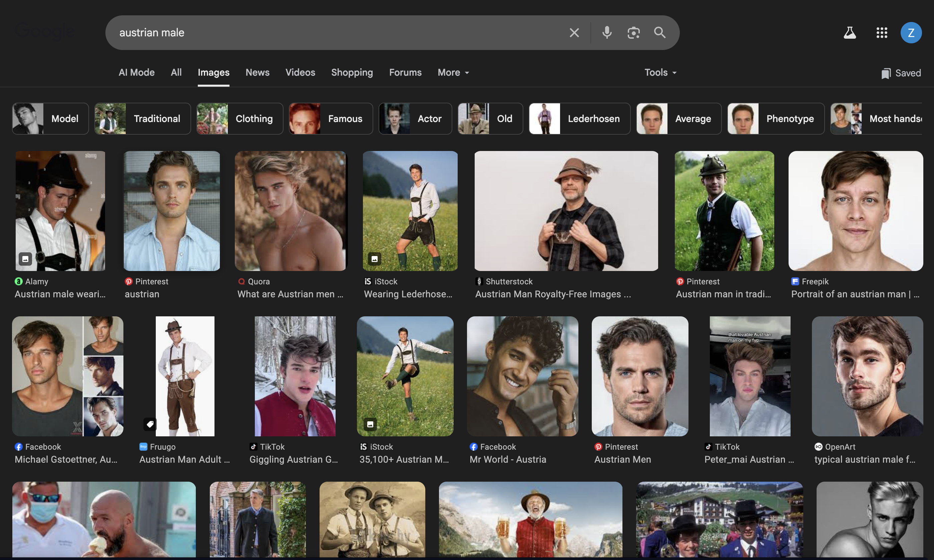This screenshot has width=934, height=560.
Task: Clear the search box with the X icon
Action: [x=574, y=33]
